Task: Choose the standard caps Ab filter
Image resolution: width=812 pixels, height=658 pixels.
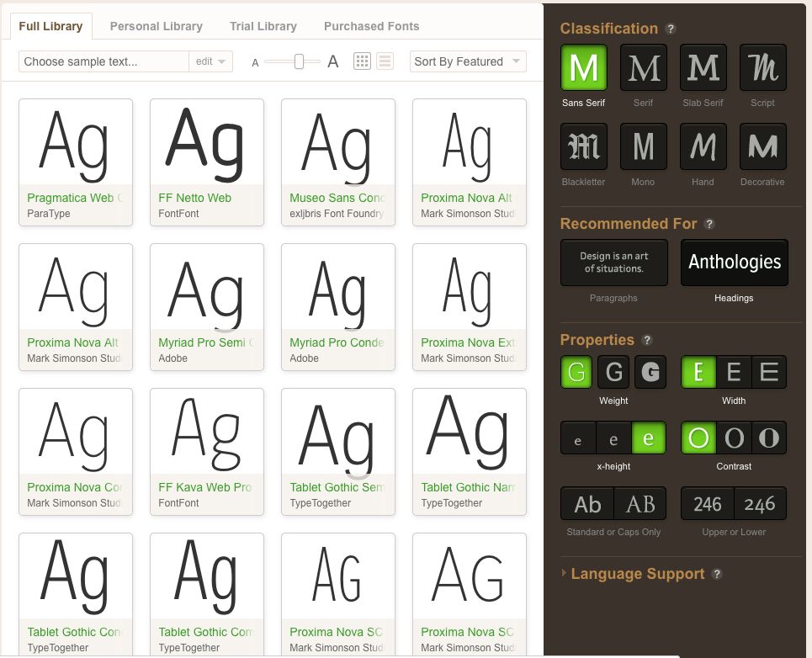Action: [587, 504]
